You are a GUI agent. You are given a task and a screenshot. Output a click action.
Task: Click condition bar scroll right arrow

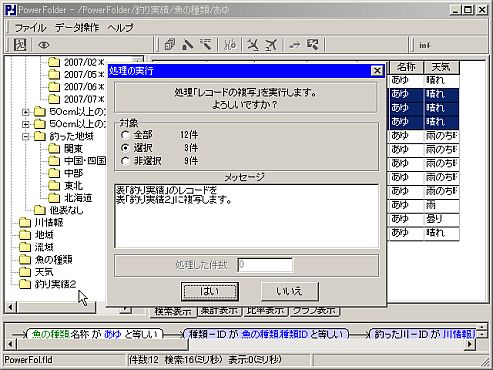point(470,344)
